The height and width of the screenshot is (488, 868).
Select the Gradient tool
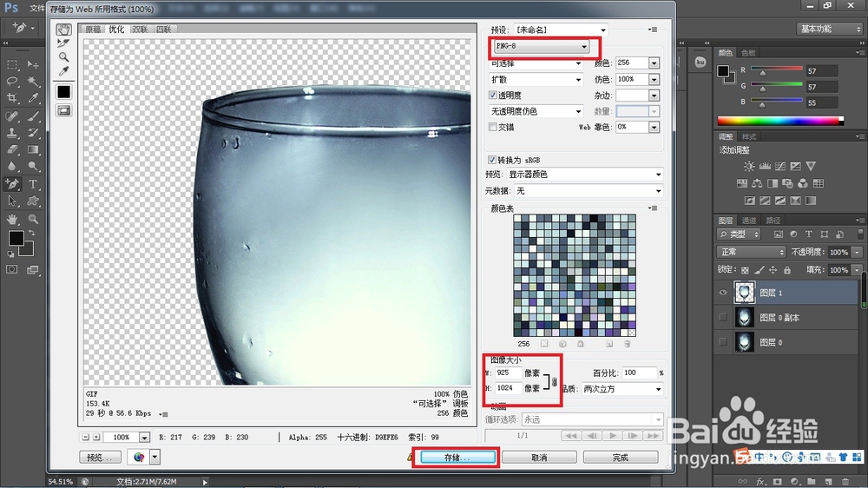click(33, 149)
